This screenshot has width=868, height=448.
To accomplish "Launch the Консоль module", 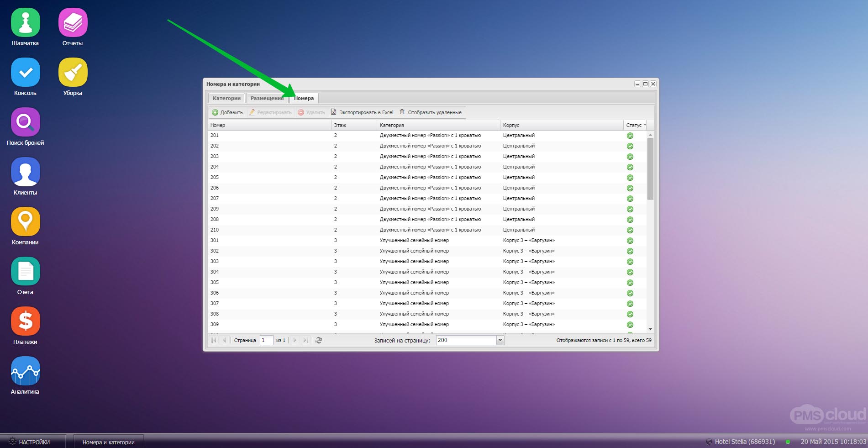I will pyautogui.click(x=25, y=72).
